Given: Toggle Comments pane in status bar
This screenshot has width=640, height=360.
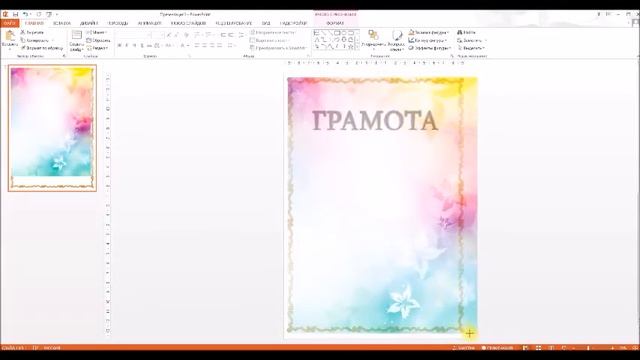Looking at the screenshot, I should click(x=497, y=348).
